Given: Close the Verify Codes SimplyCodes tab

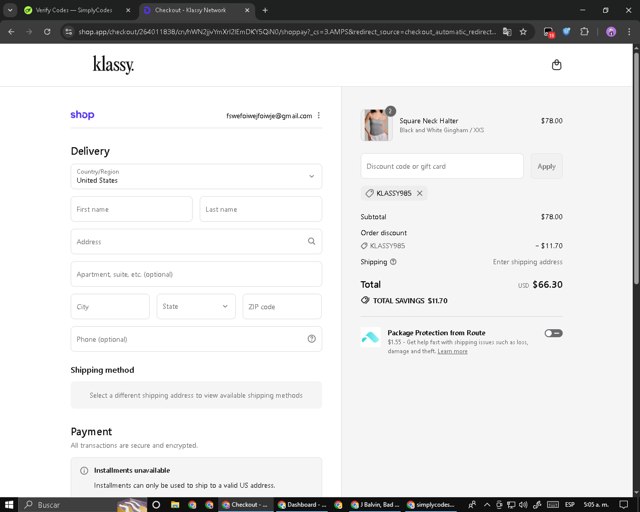Looking at the screenshot, I should point(128,10).
